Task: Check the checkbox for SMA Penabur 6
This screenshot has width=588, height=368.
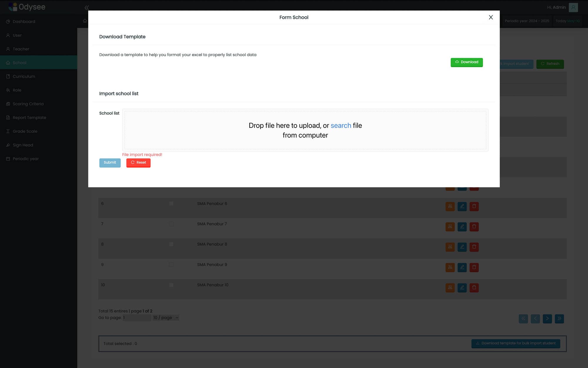Action: 171,203
